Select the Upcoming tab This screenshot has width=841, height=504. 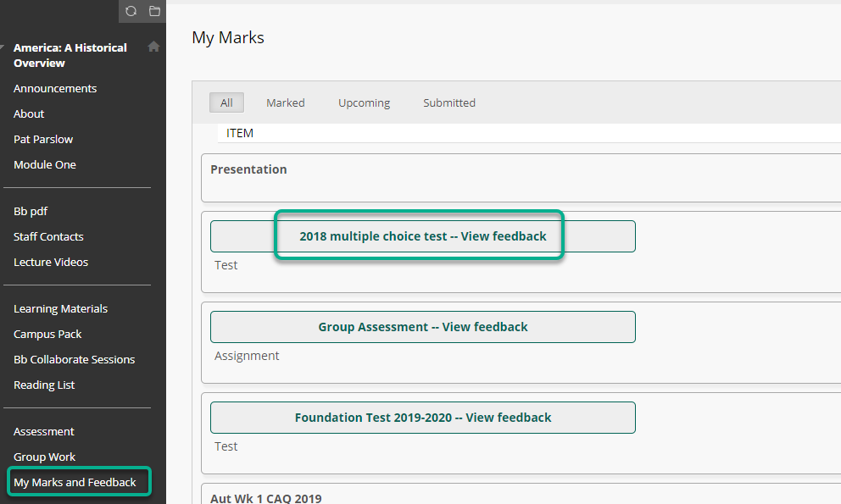coord(364,102)
